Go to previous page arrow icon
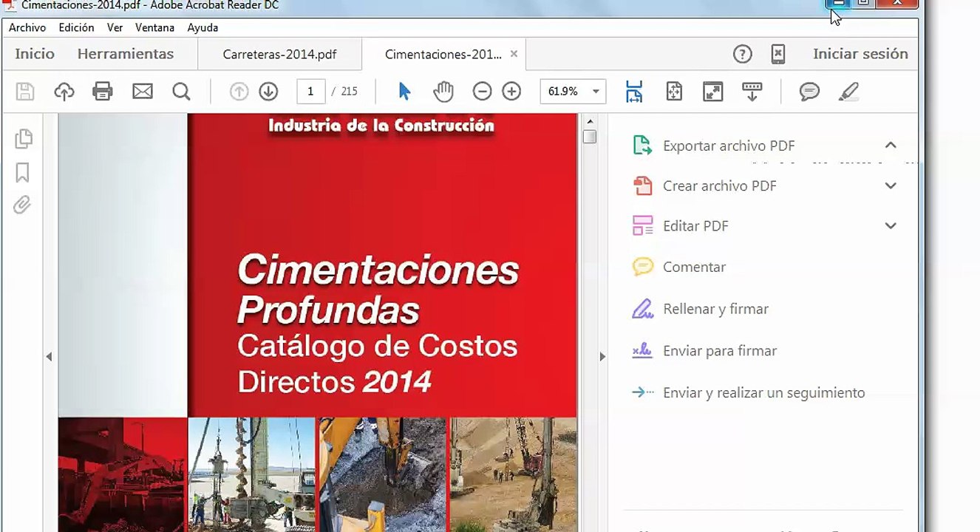Image resolution: width=980 pixels, height=532 pixels. [x=239, y=92]
